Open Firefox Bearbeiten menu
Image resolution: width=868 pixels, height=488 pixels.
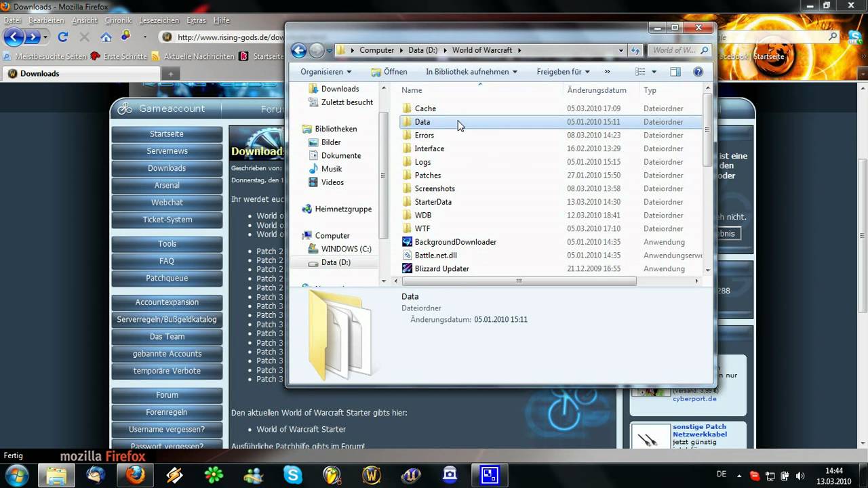coord(46,20)
